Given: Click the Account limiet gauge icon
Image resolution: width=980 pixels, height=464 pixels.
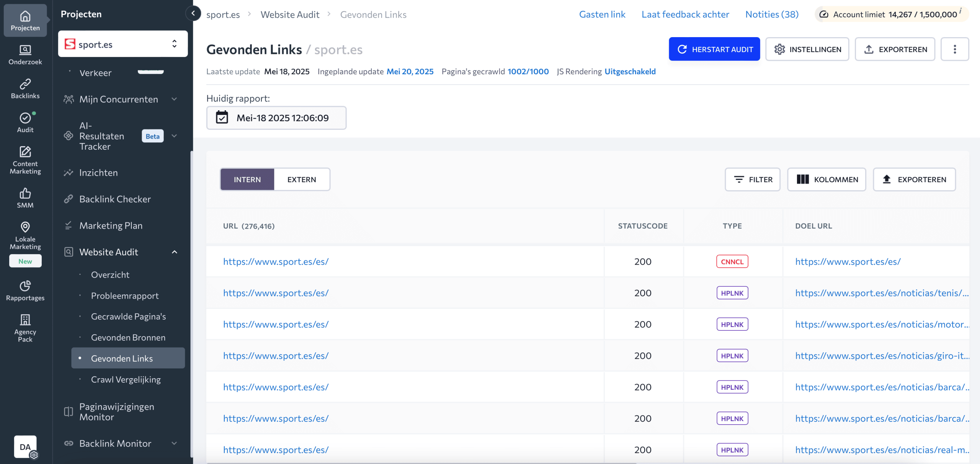Looking at the screenshot, I should [824, 15].
